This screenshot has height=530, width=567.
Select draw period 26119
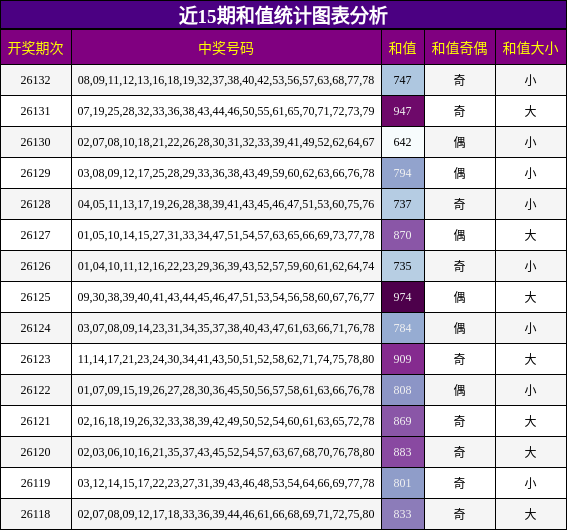tap(35, 483)
